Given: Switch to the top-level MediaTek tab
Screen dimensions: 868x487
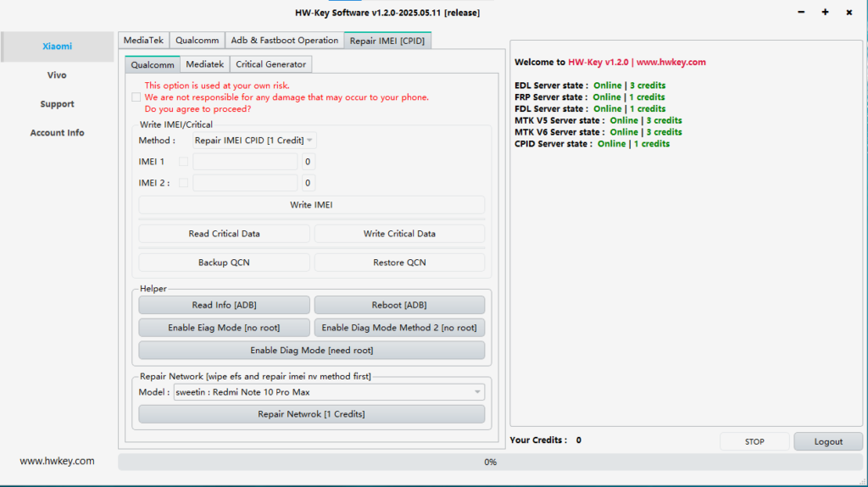Looking at the screenshot, I should (x=143, y=41).
